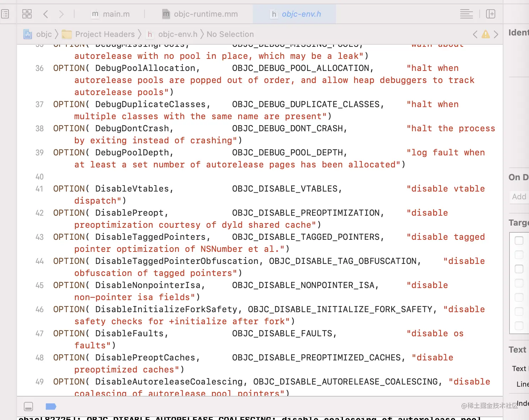
Task: Click line number 49 in the gutter
Action: click(x=39, y=382)
